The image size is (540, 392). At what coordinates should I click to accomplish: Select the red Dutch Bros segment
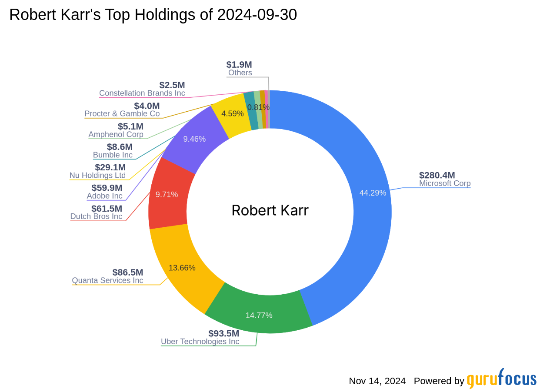click(x=167, y=193)
